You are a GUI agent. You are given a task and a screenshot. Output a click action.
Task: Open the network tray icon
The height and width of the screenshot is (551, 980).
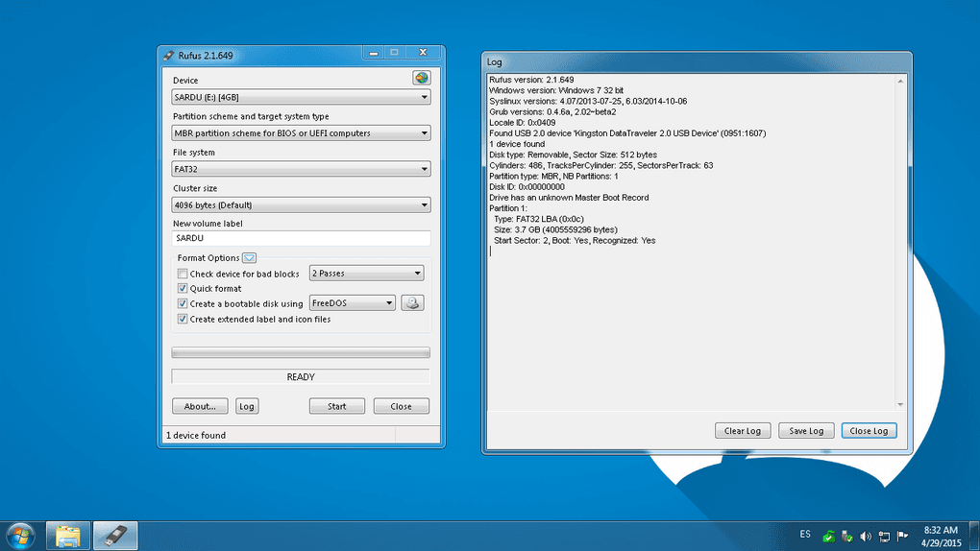[884, 536]
